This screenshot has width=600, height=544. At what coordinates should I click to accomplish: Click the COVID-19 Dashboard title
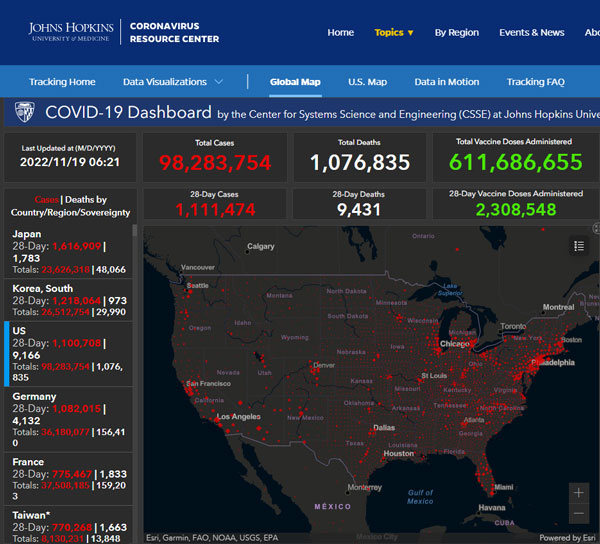128,112
